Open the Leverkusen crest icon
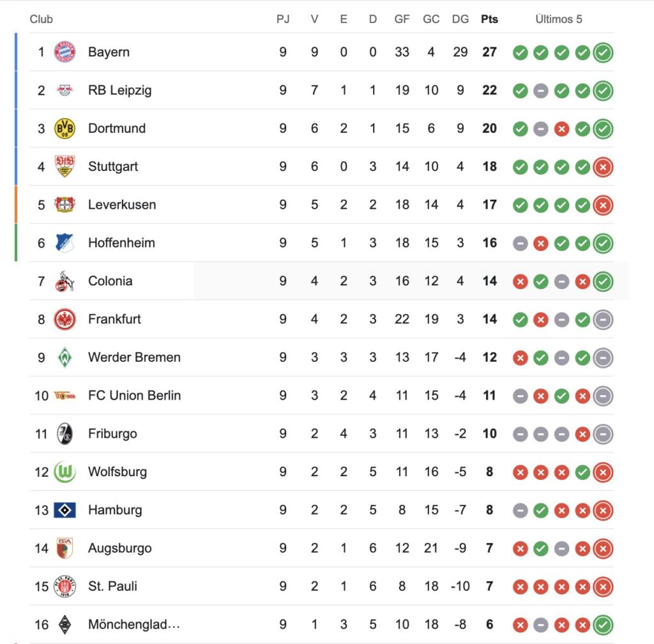The height and width of the screenshot is (644, 654). tap(65, 205)
